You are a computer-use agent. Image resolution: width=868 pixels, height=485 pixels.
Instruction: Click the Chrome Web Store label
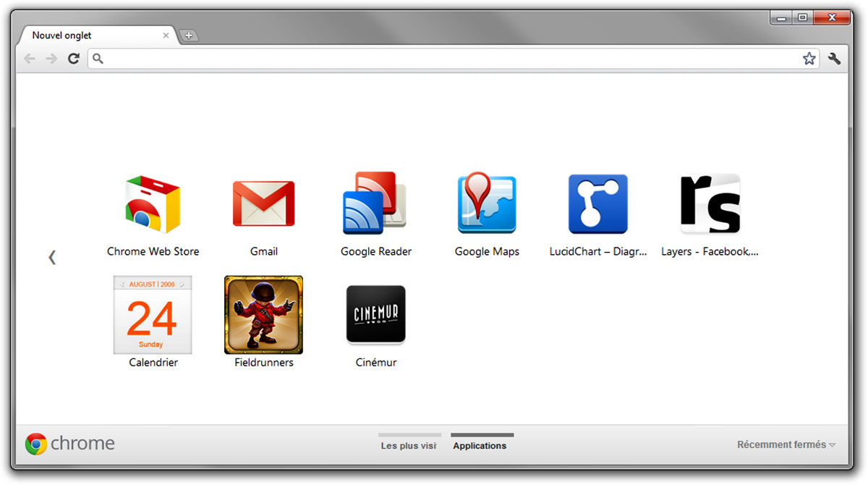[x=153, y=251]
